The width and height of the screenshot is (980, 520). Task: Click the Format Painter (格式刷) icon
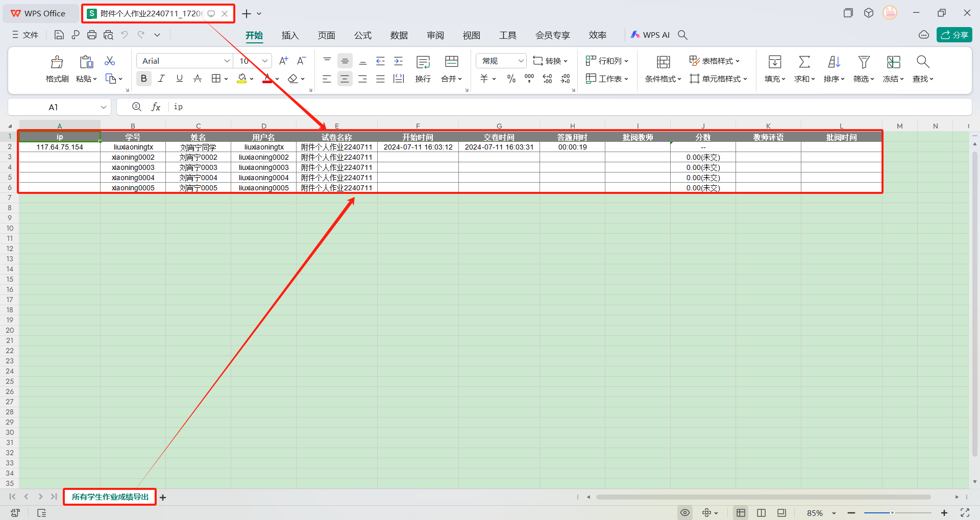tap(57, 62)
